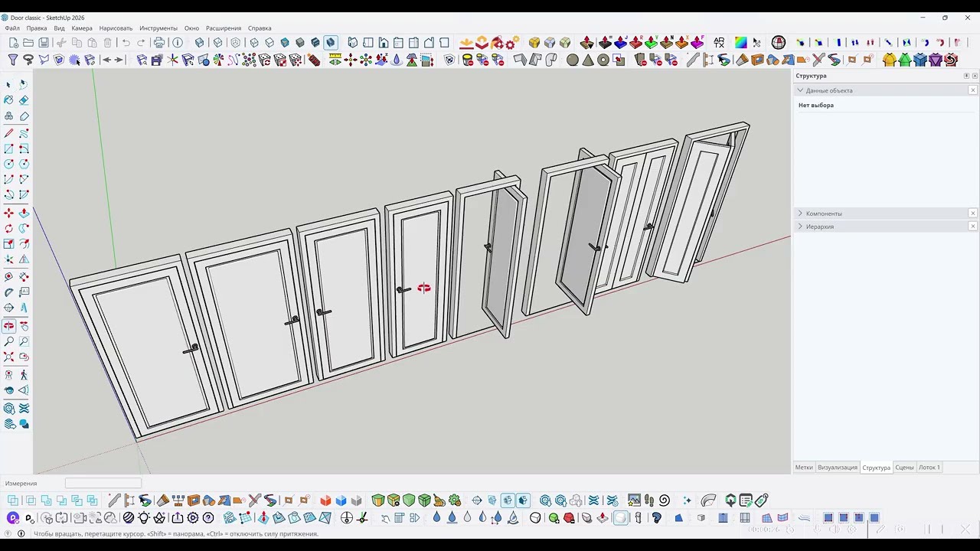This screenshot has height=551, width=980.
Task: Open the Нарисовать menu
Action: coord(116,28)
